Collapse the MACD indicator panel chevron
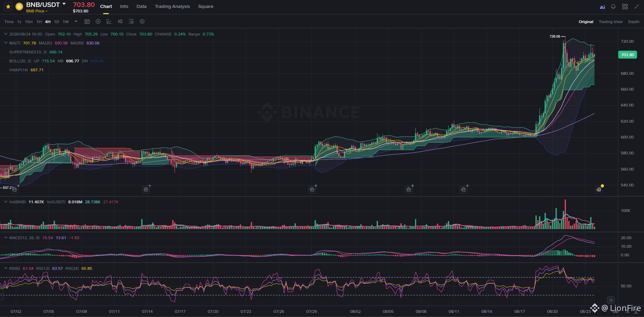Image resolution: width=644 pixels, height=317 pixels. pos(6,238)
